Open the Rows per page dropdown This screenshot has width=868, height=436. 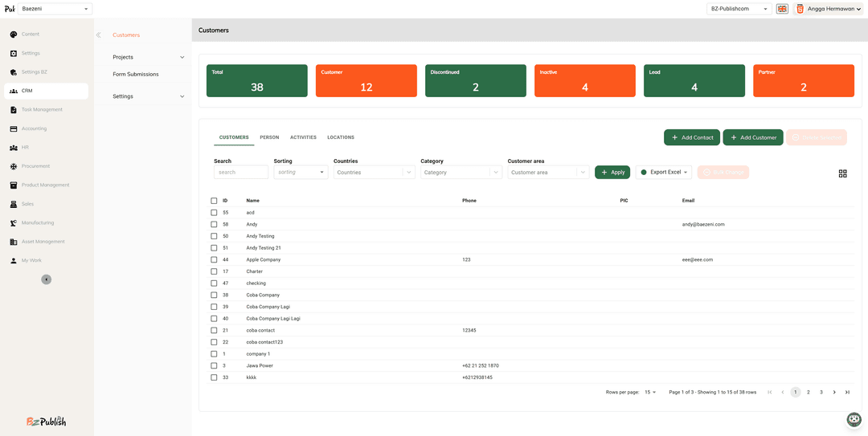[650, 393]
